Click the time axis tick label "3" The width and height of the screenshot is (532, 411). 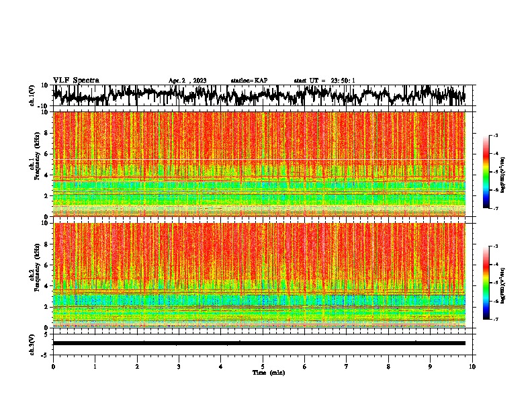tap(179, 367)
